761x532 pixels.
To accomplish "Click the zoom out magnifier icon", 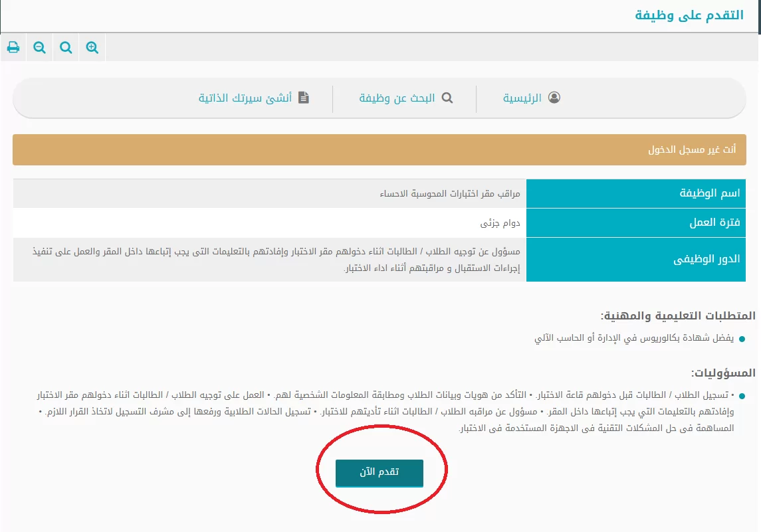I will [x=39, y=47].
